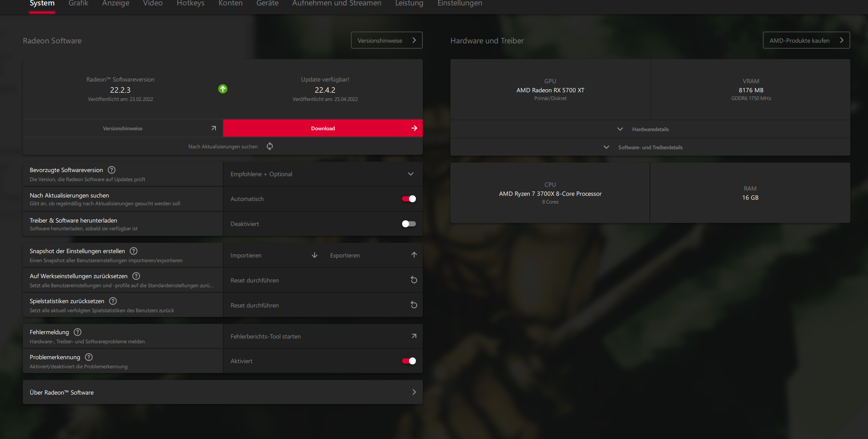Open help icon for Problemerkennung

(x=89, y=357)
